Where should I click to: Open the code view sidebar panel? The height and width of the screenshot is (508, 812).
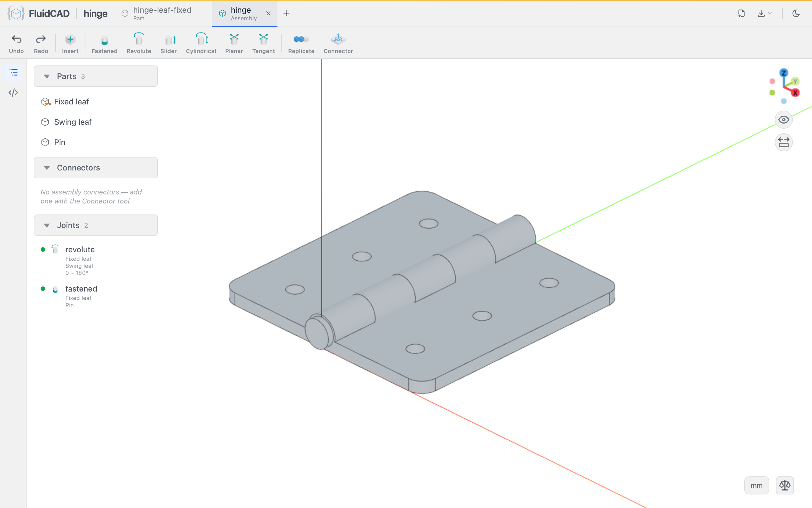click(x=14, y=92)
